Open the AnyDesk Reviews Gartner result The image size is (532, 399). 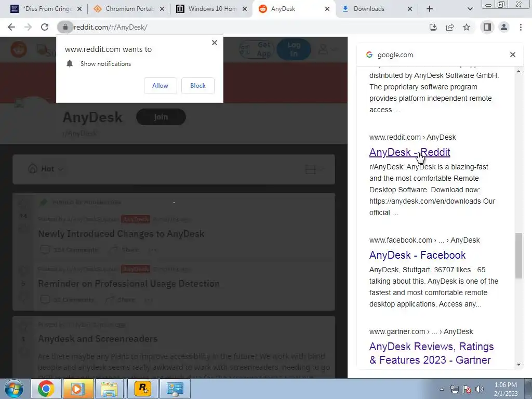click(x=431, y=353)
